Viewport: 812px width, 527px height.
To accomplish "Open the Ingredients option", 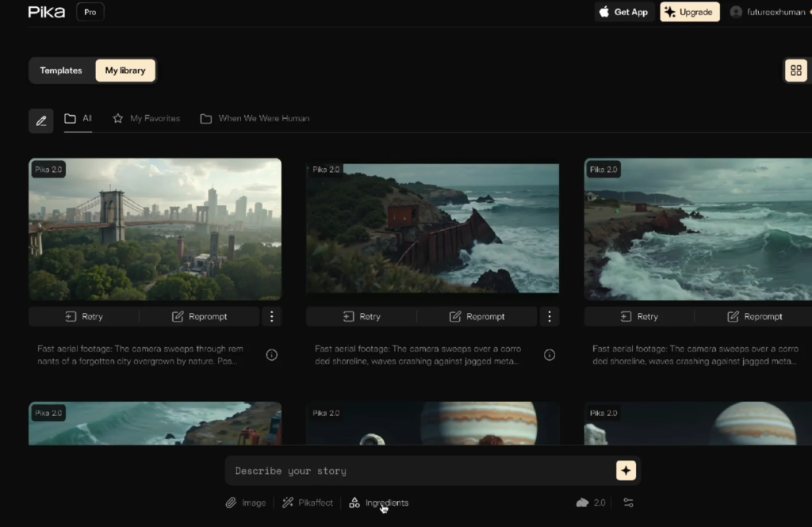I will (379, 502).
